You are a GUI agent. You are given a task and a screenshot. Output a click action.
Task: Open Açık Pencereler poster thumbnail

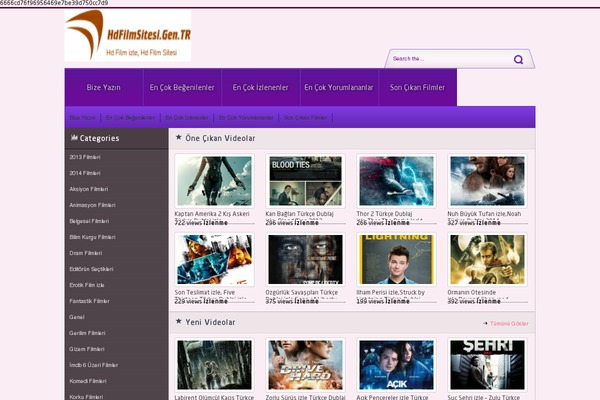(396, 365)
